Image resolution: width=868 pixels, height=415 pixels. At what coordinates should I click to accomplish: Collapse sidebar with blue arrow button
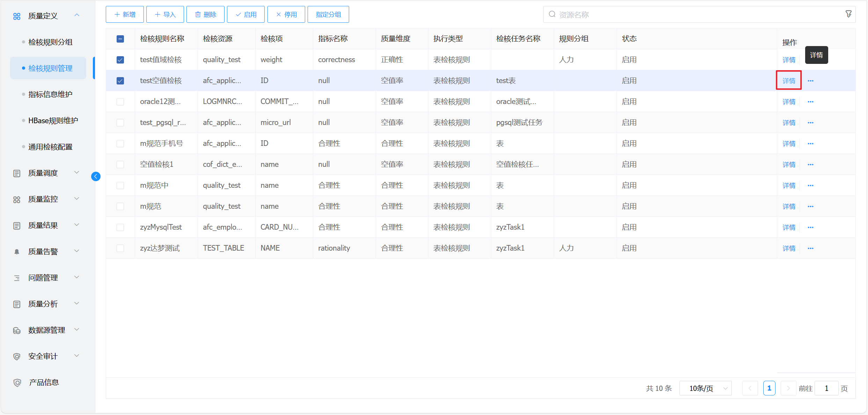pyautogui.click(x=96, y=177)
